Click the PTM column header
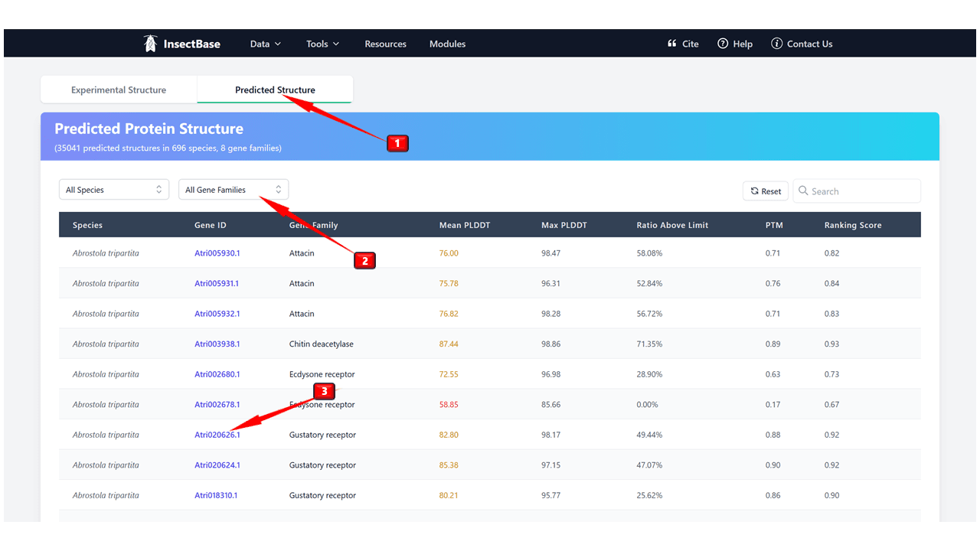This screenshot has height=551, width=980. tap(774, 225)
